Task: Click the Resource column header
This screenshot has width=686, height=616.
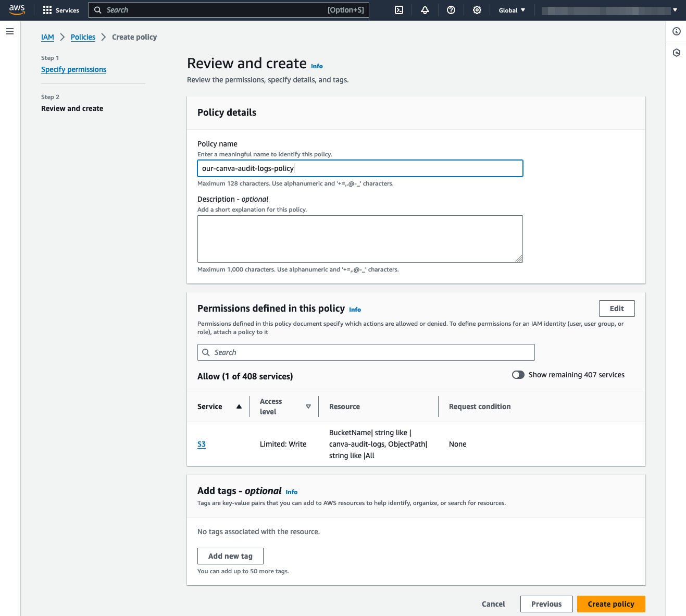Action: [344, 406]
